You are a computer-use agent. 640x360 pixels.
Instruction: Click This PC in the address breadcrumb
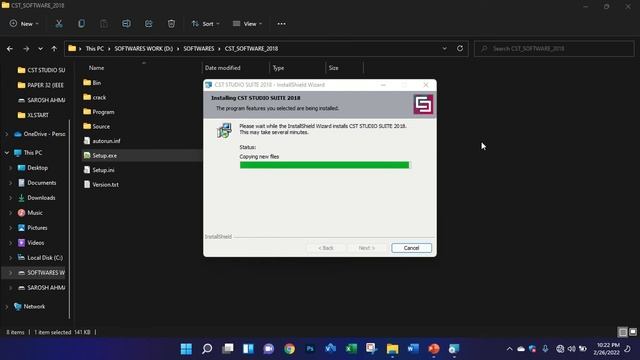(95, 49)
